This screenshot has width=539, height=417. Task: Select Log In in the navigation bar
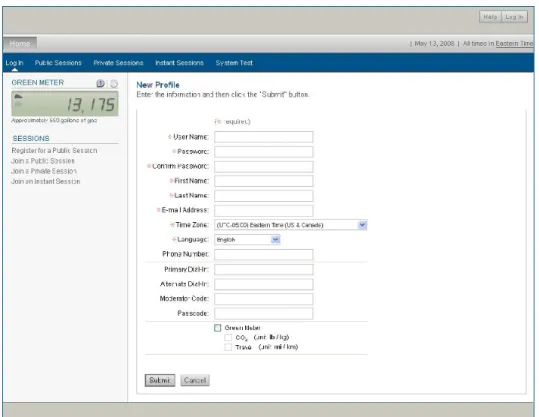pos(14,63)
